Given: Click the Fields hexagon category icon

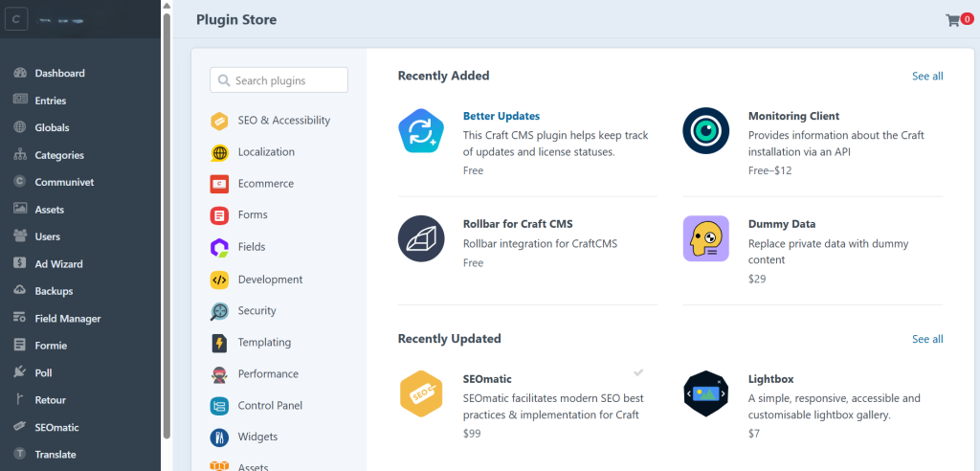Looking at the screenshot, I should coord(219,247).
